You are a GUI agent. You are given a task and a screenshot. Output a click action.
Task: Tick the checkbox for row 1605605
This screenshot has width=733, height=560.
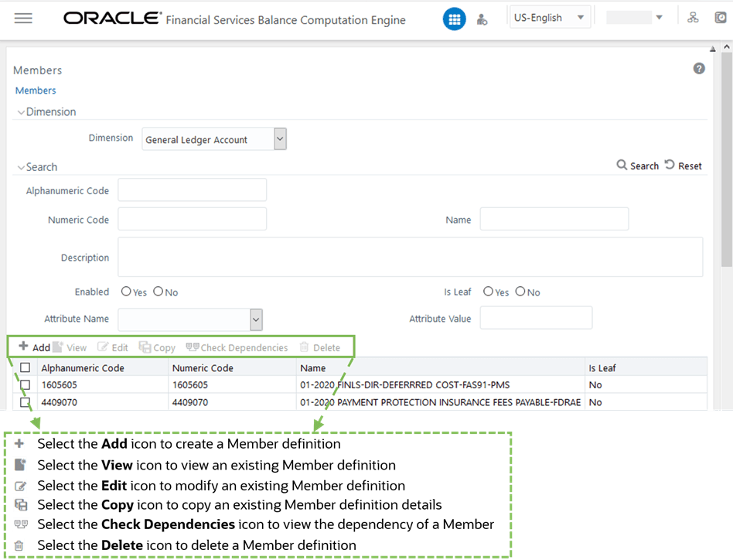click(26, 384)
